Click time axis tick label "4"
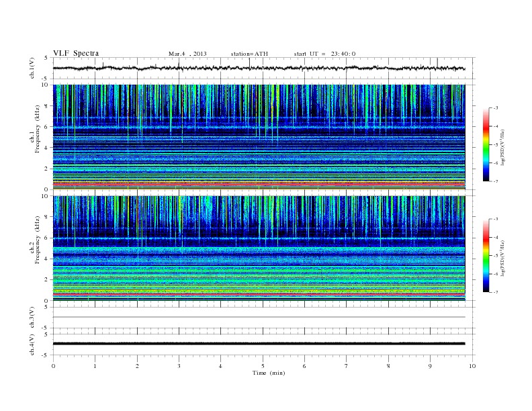 click(221, 366)
